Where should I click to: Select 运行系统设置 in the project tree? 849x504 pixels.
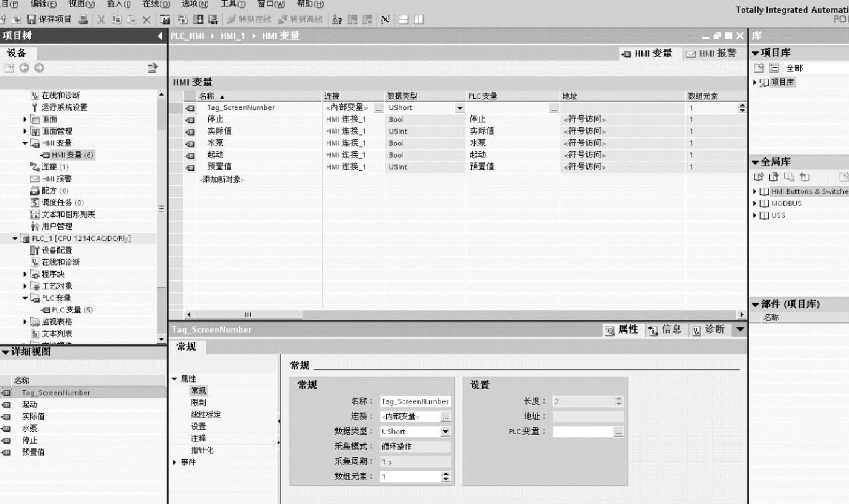coord(64,107)
